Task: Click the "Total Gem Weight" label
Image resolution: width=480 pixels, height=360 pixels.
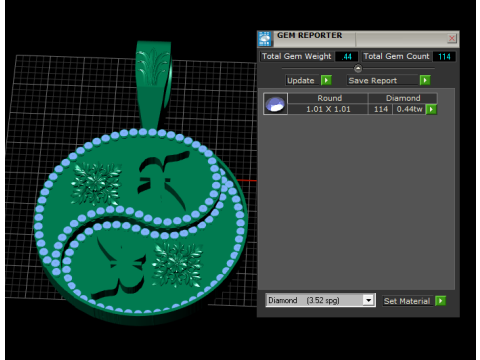Action: (297, 56)
